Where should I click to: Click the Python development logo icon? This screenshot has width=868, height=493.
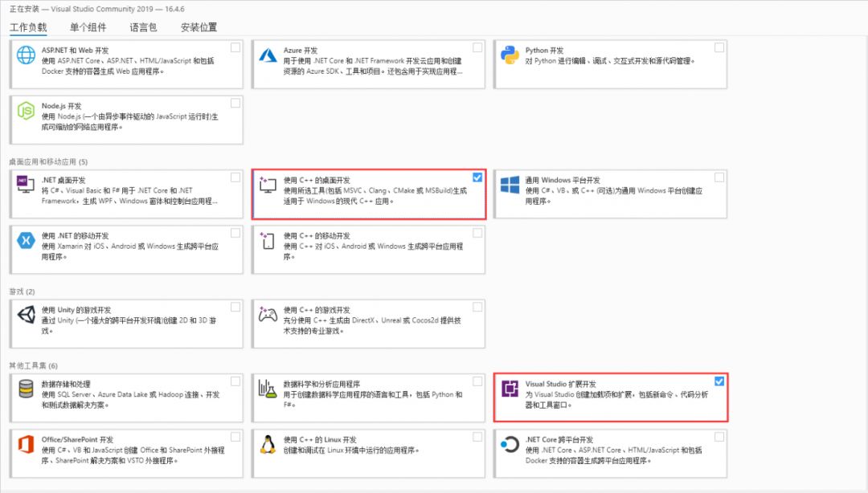click(510, 55)
